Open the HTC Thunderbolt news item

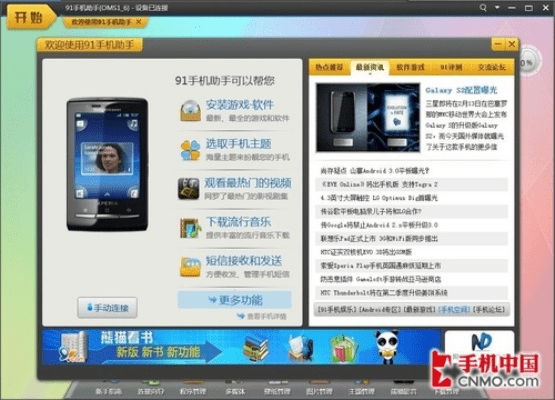coord(384,293)
